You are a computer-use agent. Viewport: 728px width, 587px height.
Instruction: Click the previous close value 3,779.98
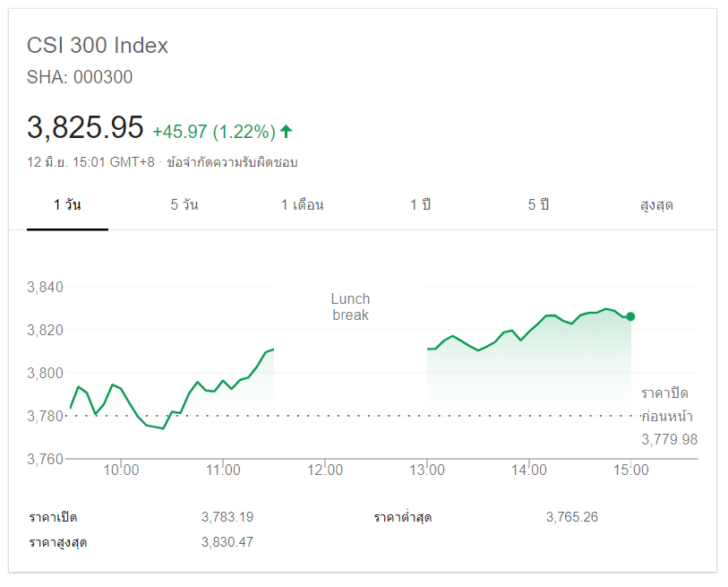click(x=669, y=439)
